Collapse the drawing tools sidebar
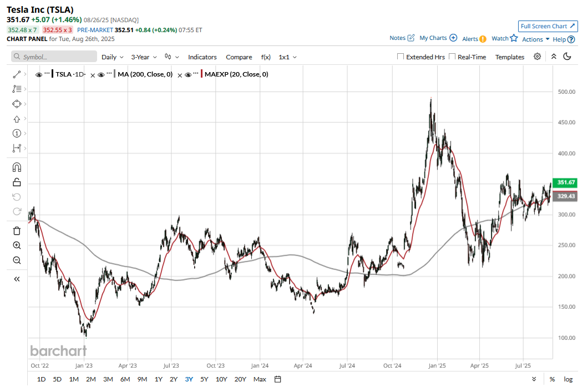Viewport: 588px width, 387px height. click(x=17, y=279)
